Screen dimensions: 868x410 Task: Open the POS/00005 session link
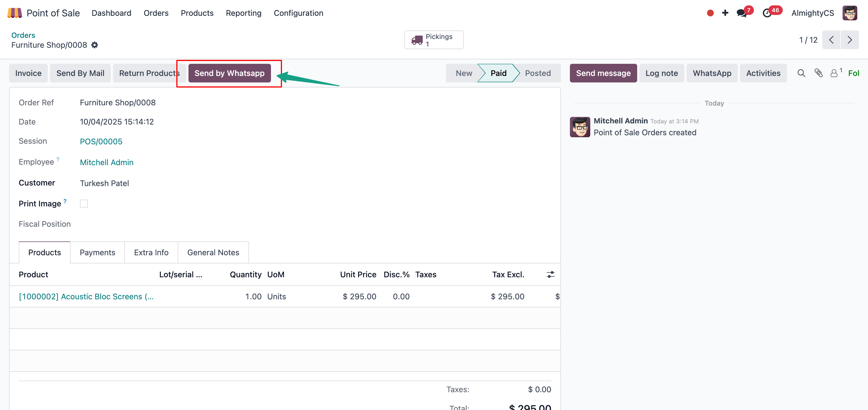[101, 141]
